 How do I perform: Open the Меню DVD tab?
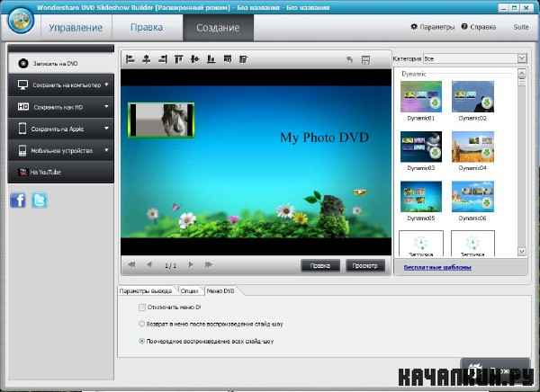click(x=220, y=291)
